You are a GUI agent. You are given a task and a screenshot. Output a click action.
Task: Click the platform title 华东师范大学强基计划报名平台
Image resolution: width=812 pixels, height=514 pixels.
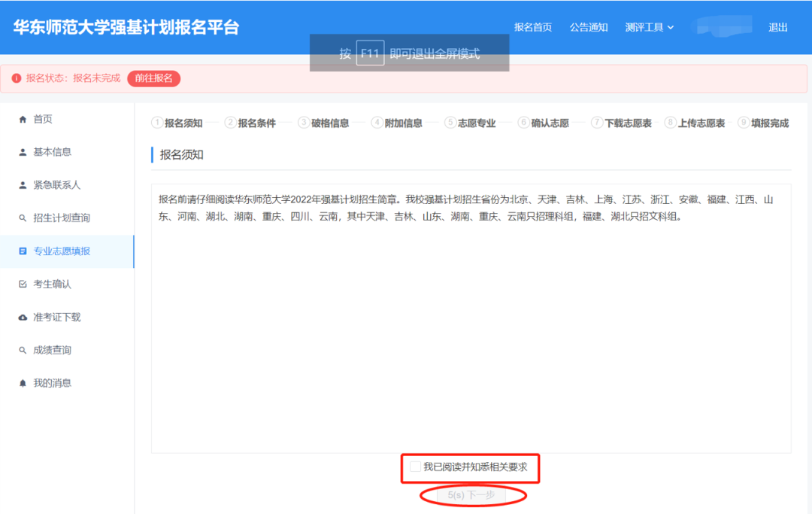[x=126, y=27]
